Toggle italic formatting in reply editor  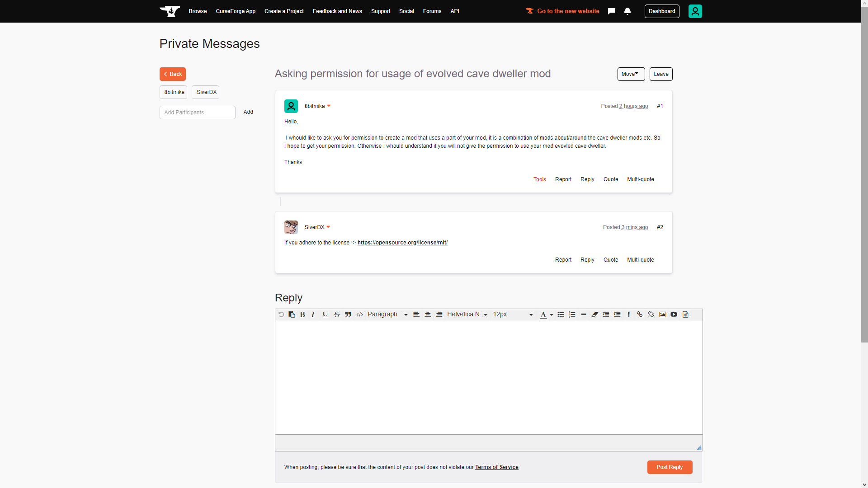coord(313,314)
